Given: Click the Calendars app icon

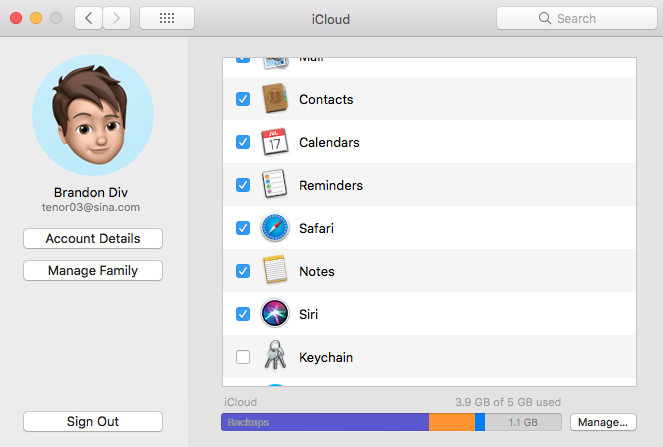Looking at the screenshot, I should coord(274,142).
